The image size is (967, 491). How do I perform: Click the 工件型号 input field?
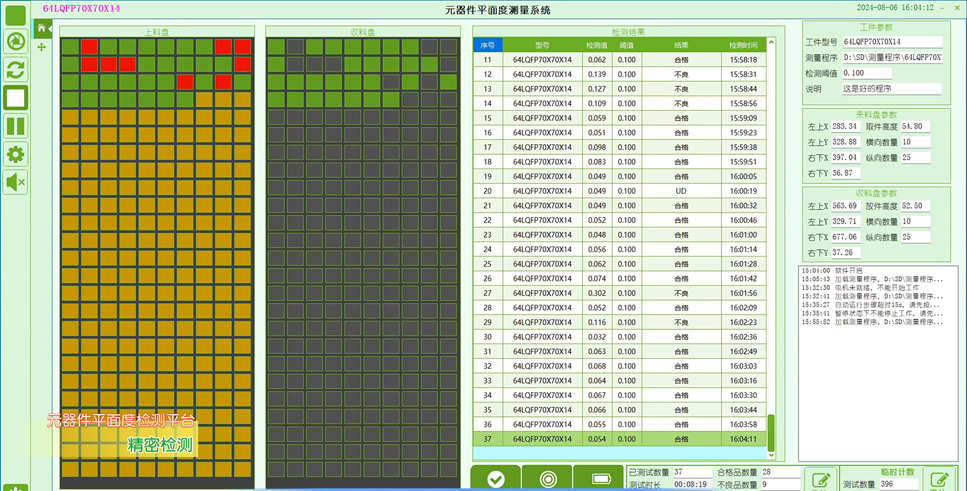[x=892, y=43]
